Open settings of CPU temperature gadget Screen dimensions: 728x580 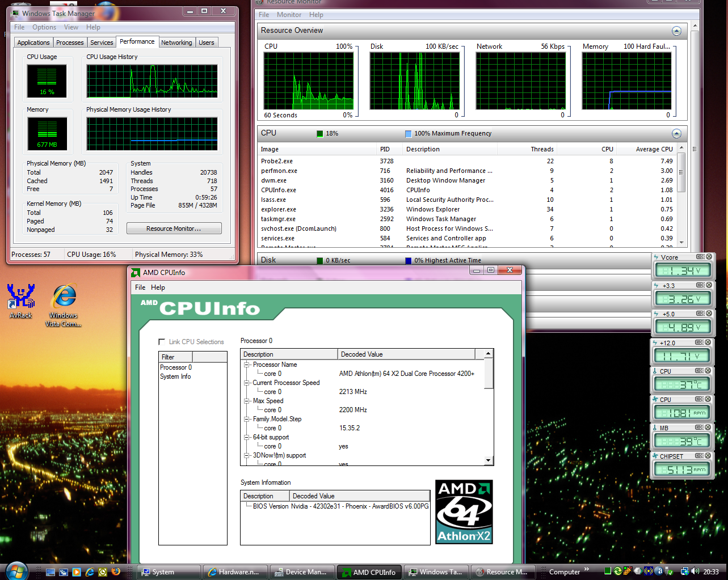[x=699, y=371]
